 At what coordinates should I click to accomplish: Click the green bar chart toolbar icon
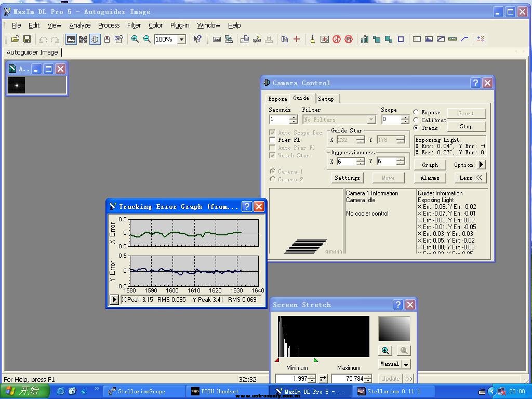(365, 39)
